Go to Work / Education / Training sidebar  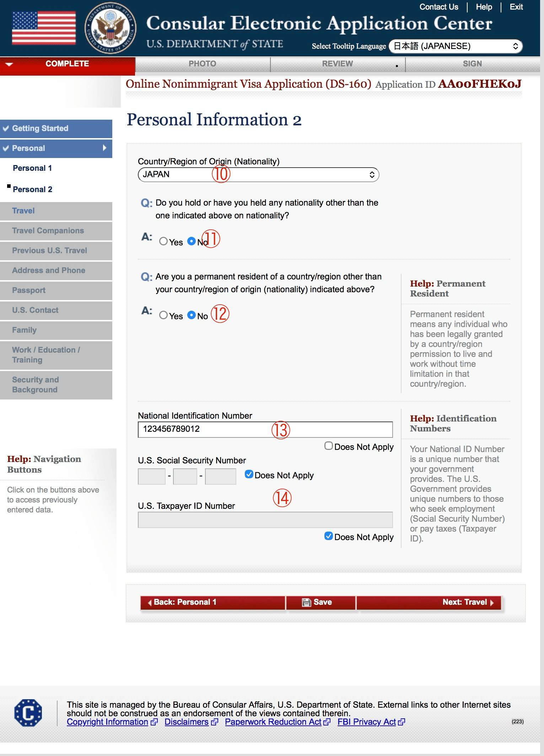point(56,355)
